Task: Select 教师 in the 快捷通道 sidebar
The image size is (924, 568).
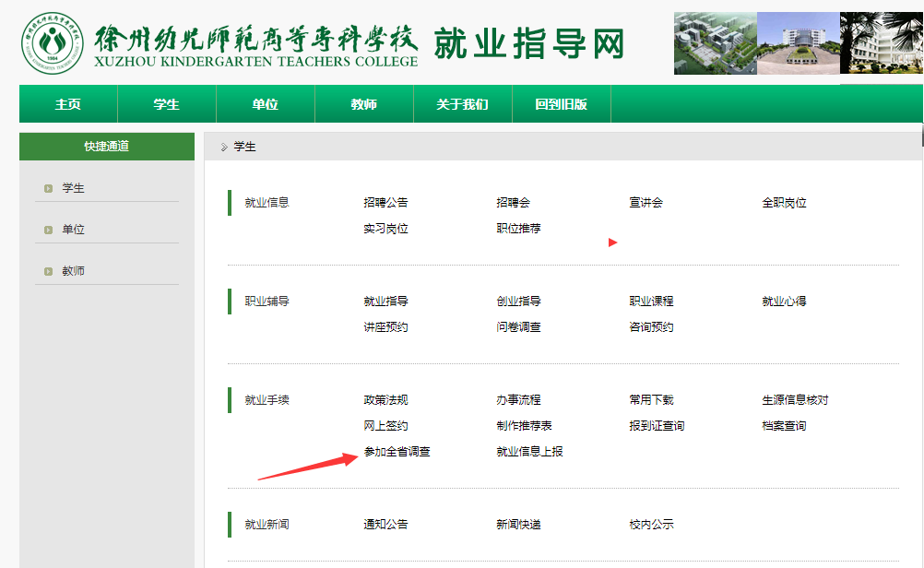Action: point(74,272)
